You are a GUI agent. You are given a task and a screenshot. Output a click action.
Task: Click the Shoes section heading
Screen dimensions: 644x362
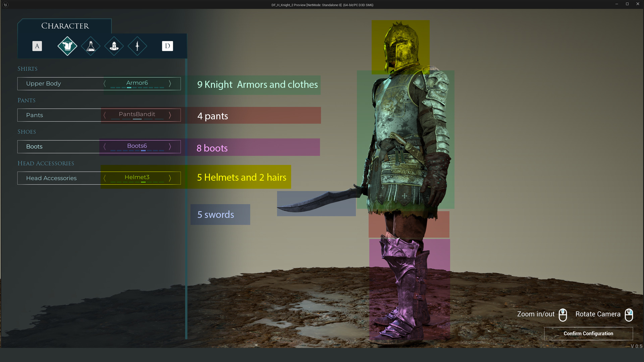[27, 132]
